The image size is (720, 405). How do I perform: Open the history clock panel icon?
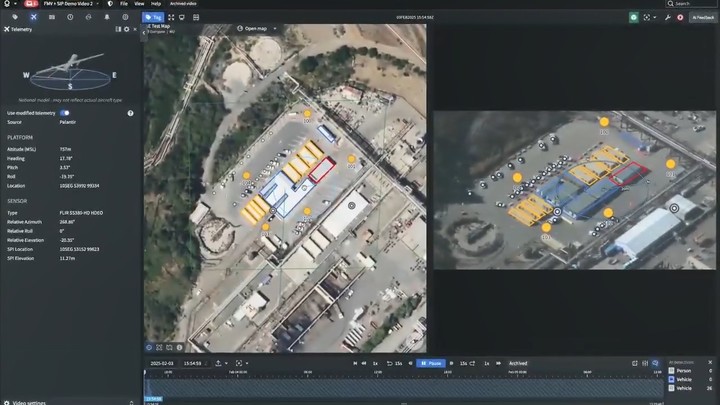[x=70, y=17]
